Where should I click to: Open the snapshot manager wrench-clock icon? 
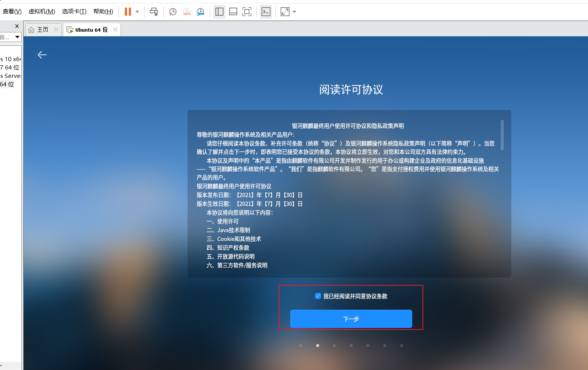(x=201, y=12)
